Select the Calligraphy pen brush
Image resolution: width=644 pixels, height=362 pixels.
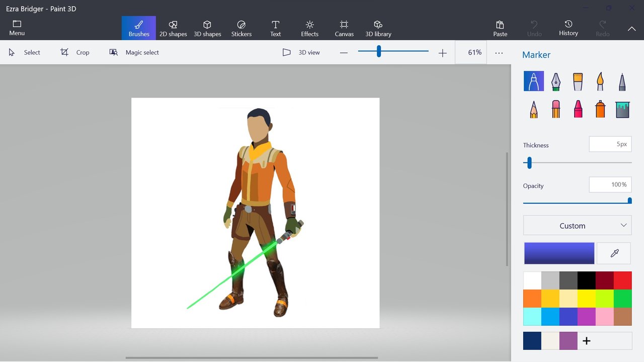pos(556,81)
